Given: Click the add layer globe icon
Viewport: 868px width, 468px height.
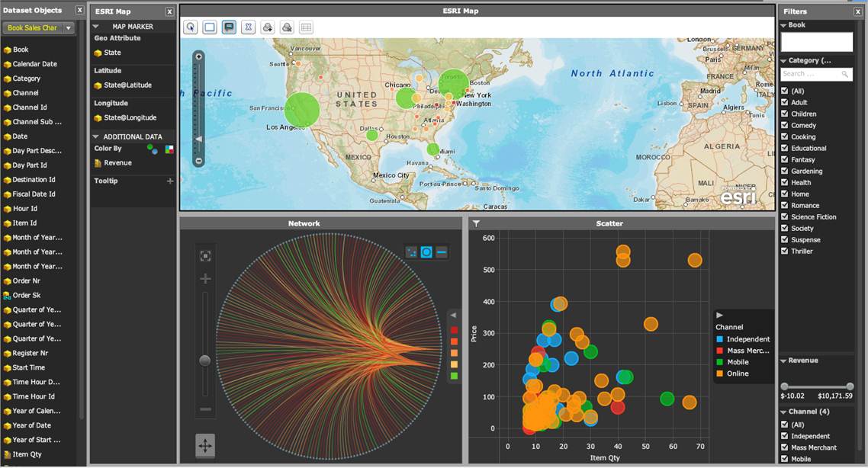Looking at the screenshot, I should click(268, 27).
